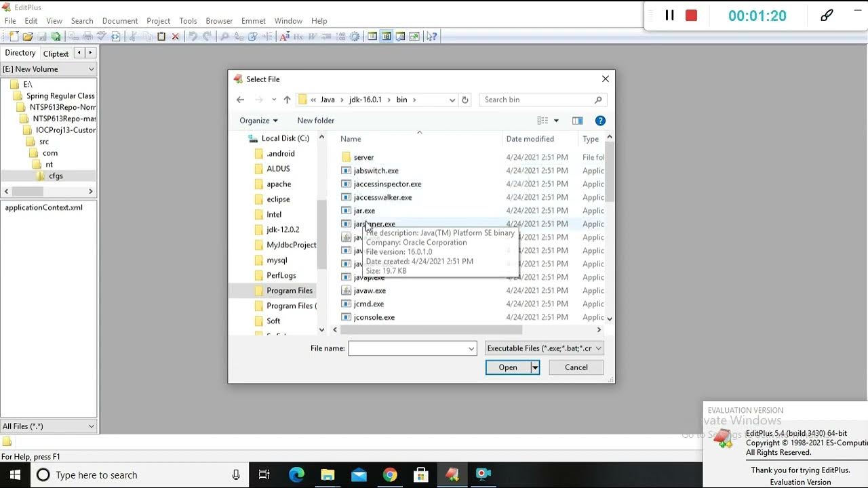Click New folder in dialog toolbar
This screenshot has width=868, height=488.
pos(315,121)
